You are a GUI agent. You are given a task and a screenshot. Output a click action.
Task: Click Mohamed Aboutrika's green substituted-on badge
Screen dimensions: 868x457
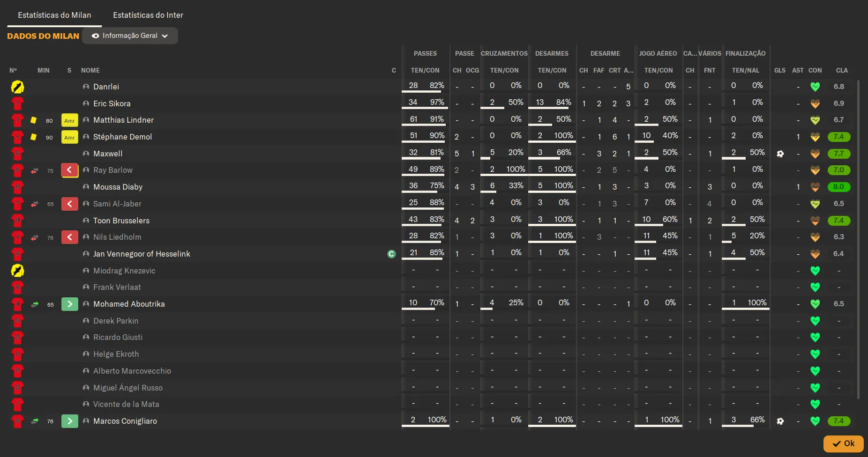click(69, 304)
